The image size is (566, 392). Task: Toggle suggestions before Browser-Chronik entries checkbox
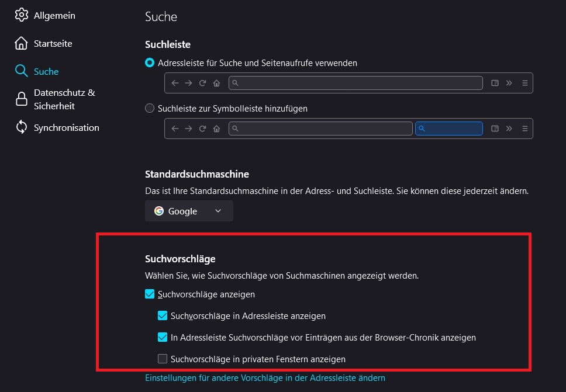[x=163, y=338]
